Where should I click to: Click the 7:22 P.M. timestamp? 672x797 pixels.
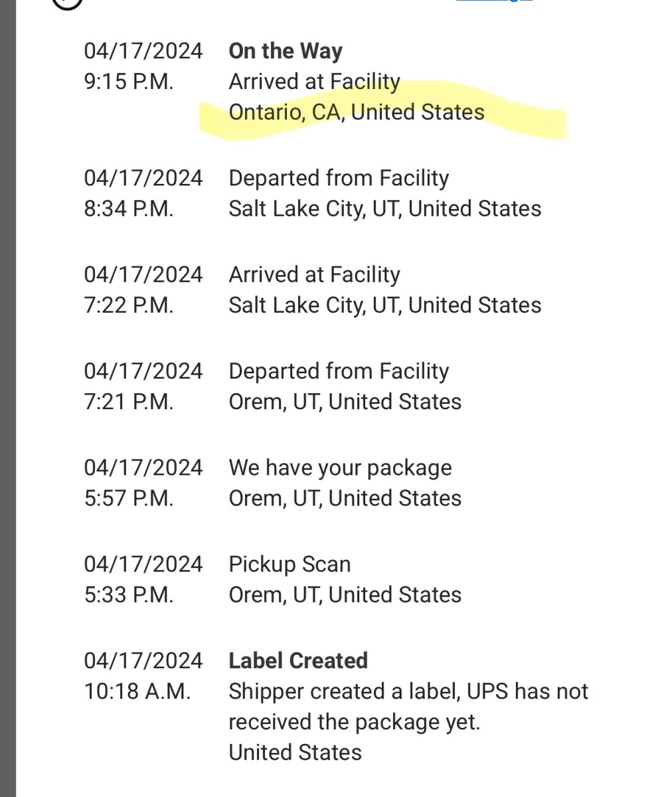(129, 305)
